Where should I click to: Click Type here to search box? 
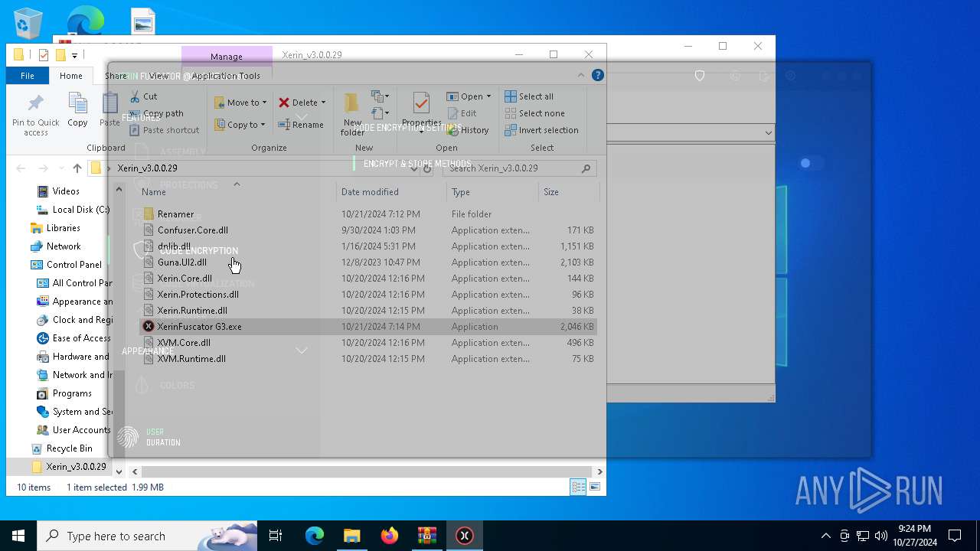[x=147, y=536]
